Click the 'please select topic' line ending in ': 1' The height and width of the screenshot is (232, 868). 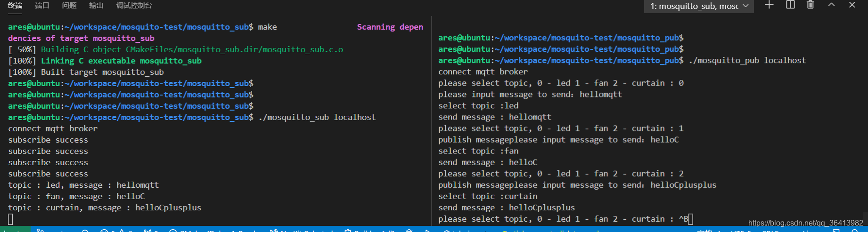(561, 128)
